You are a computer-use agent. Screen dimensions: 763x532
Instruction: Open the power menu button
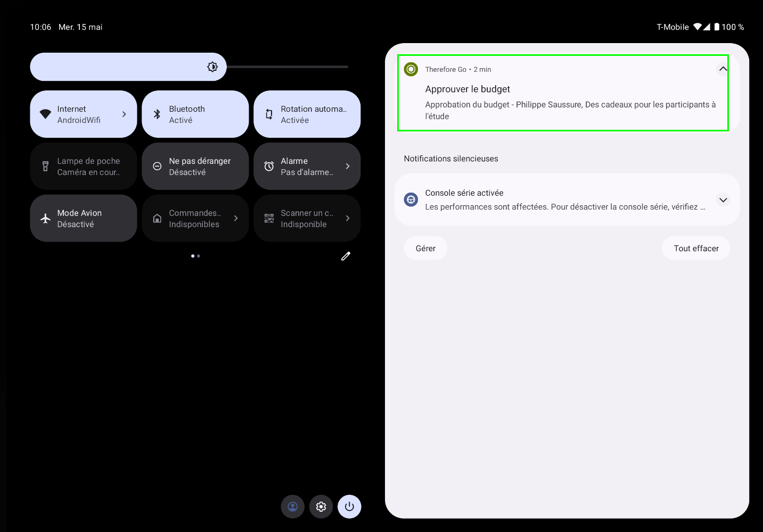coord(349,506)
